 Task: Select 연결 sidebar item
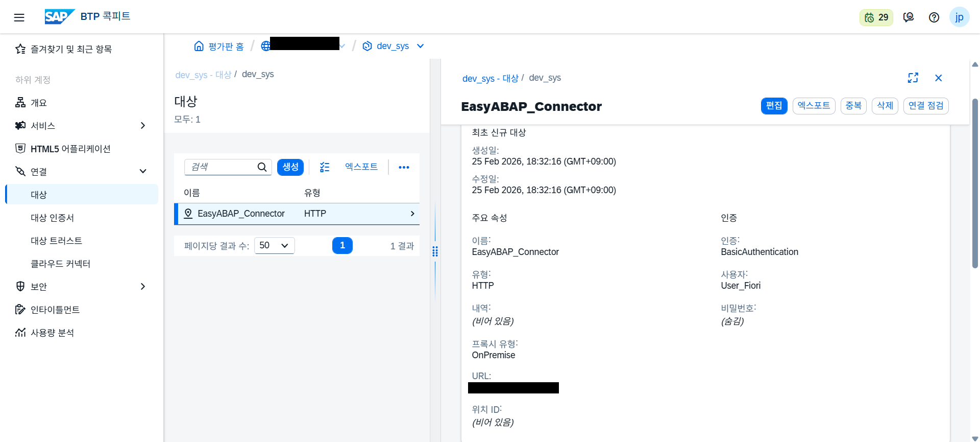pos(39,172)
